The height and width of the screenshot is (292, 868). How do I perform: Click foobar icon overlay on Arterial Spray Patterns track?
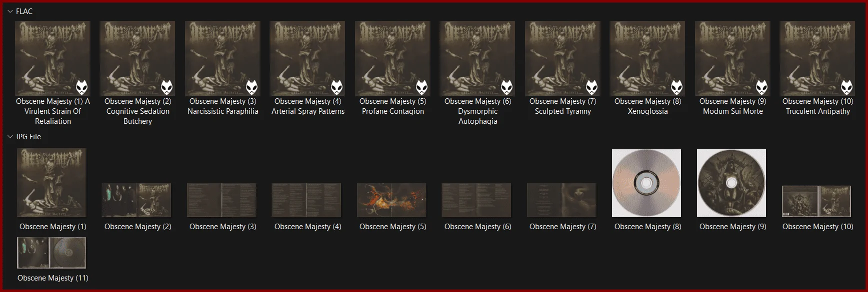[337, 87]
